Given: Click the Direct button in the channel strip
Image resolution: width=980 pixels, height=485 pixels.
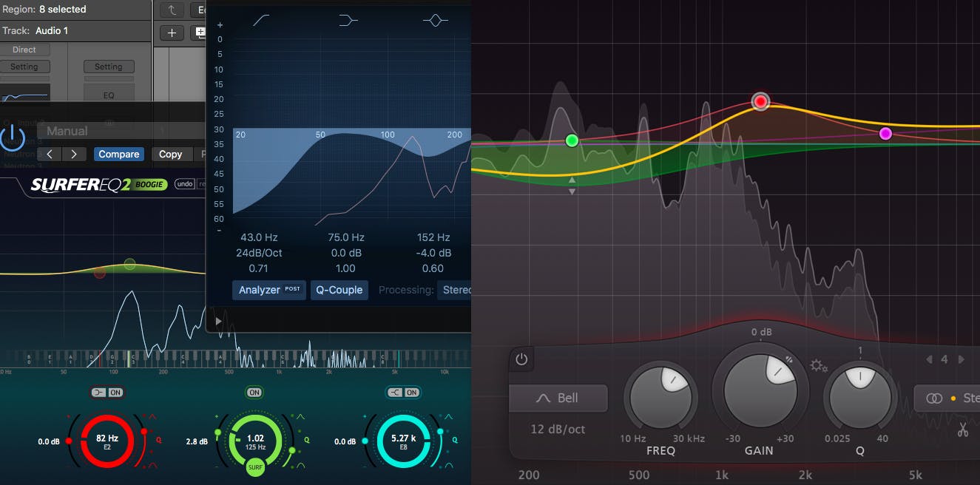Looking at the screenshot, I should click(24, 50).
